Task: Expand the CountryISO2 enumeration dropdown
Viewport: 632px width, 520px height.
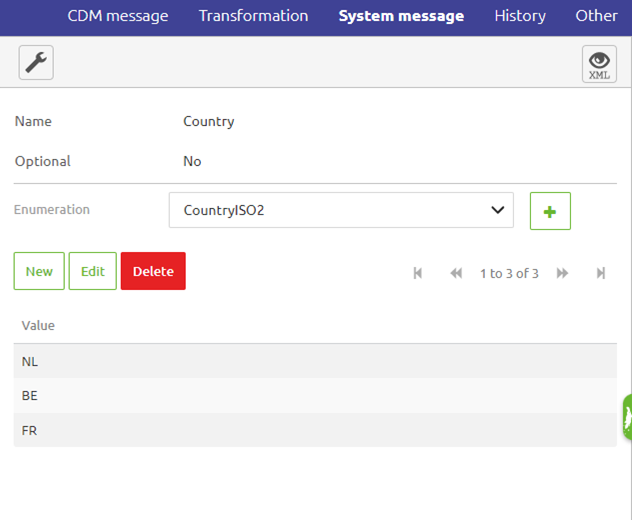Action: [x=341, y=210]
